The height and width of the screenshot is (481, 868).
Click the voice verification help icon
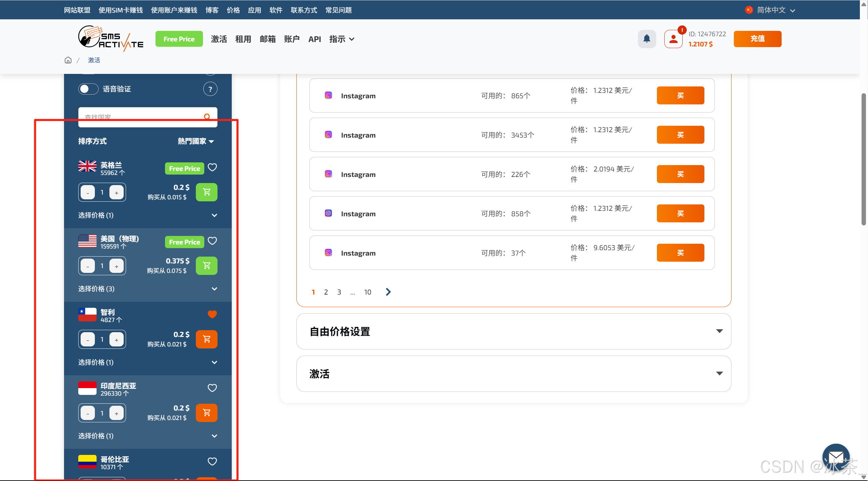pyautogui.click(x=210, y=89)
